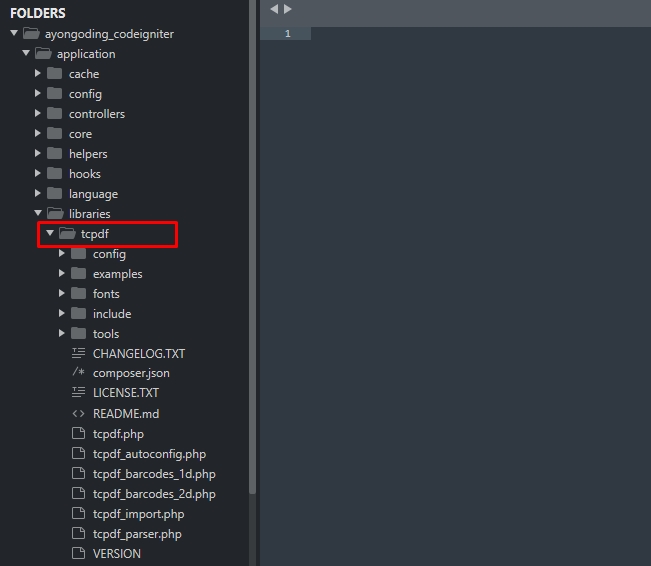
Task: Go to next tab with right arrow
Action: [287, 9]
